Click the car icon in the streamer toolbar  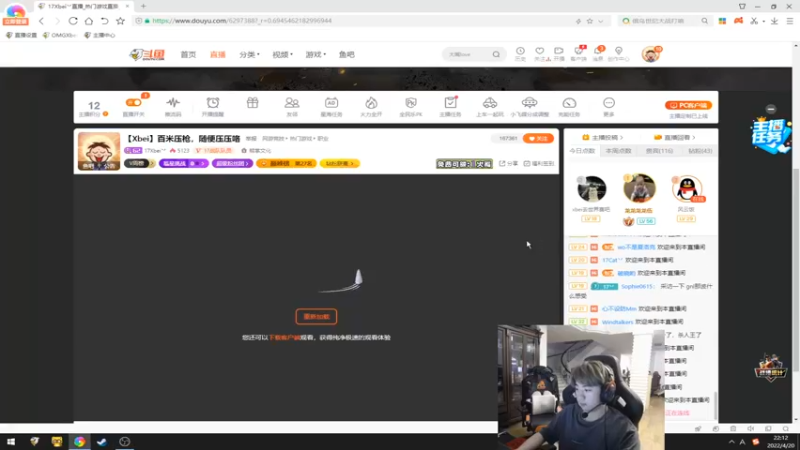[x=490, y=103]
